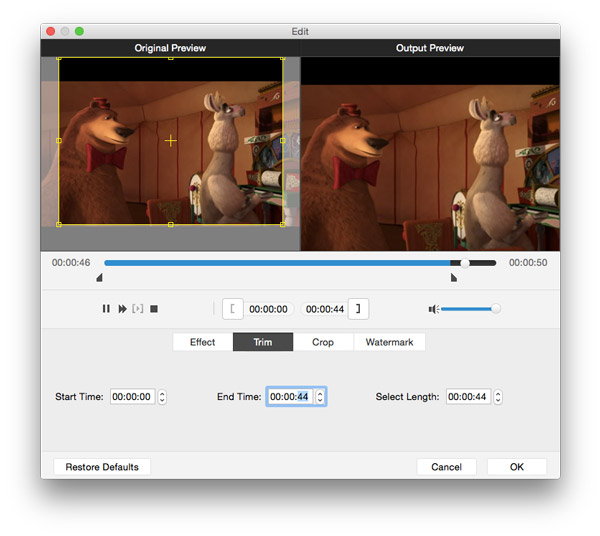Set trim start with left bracket button
Screen dimensions: 600x536
(233, 309)
